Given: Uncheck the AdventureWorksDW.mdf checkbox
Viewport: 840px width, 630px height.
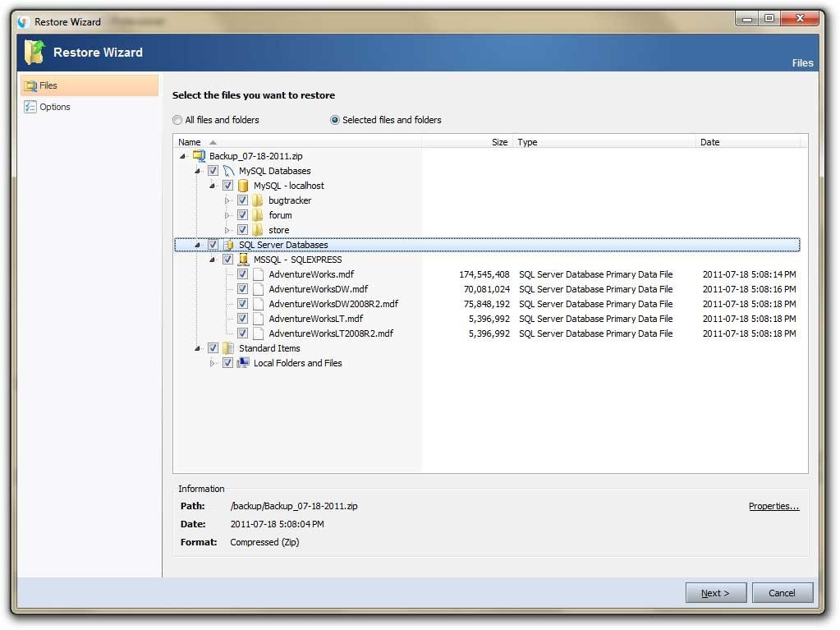Looking at the screenshot, I should tap(242, 289).
